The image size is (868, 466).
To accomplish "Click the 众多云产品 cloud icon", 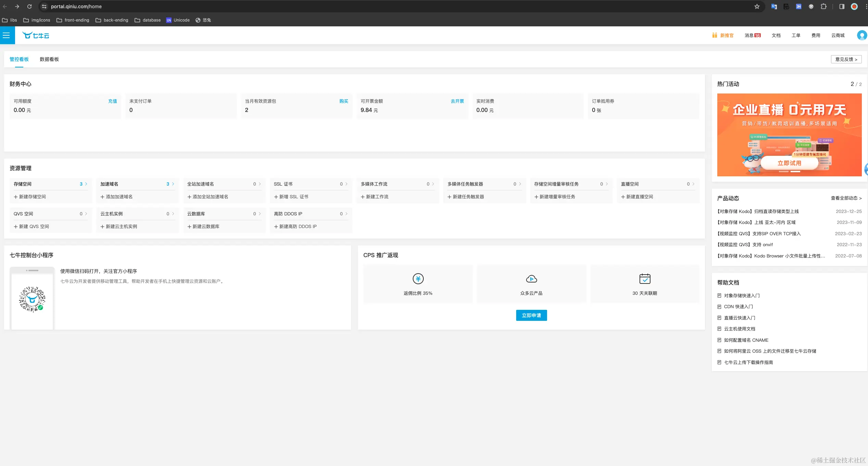I will pyautogui.click(x=531, y=279).
